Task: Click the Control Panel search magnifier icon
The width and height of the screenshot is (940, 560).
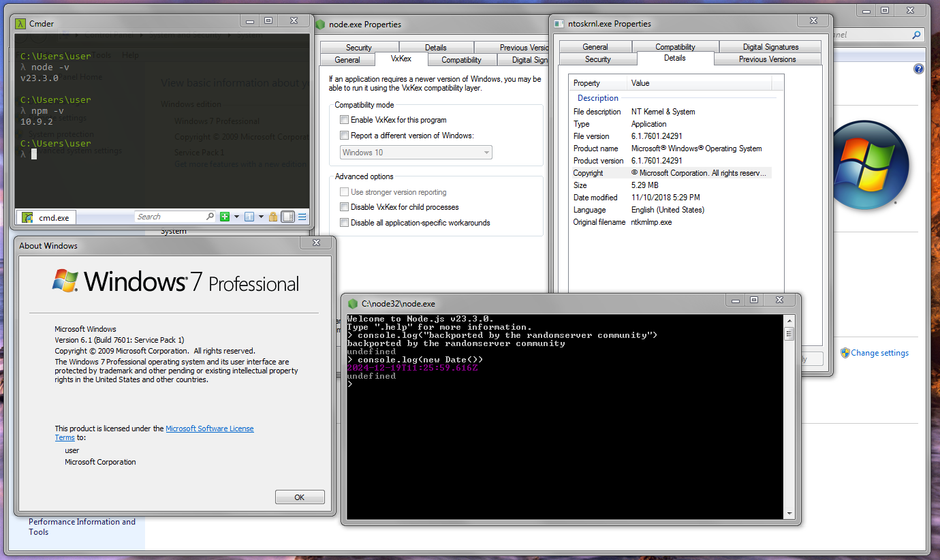Action: click(916, 35)
